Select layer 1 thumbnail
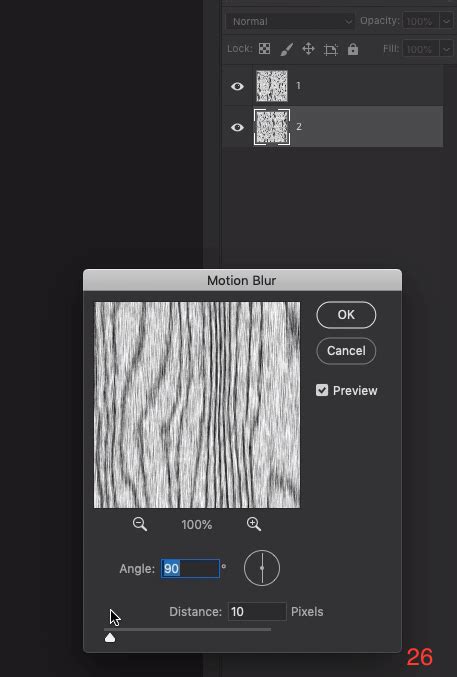457x677 pixels. [x=272, y=86]
